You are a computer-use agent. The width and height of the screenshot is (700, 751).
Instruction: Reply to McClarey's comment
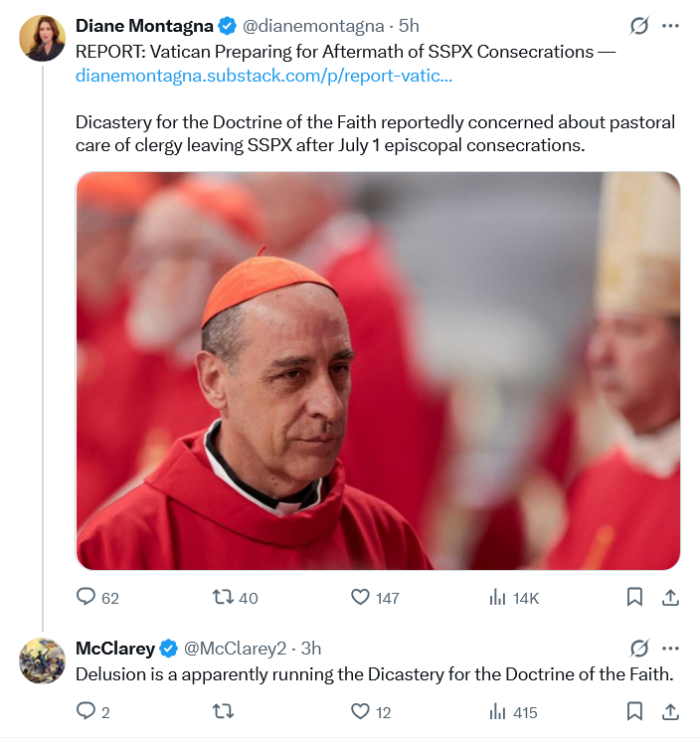[x=87, y=711]
